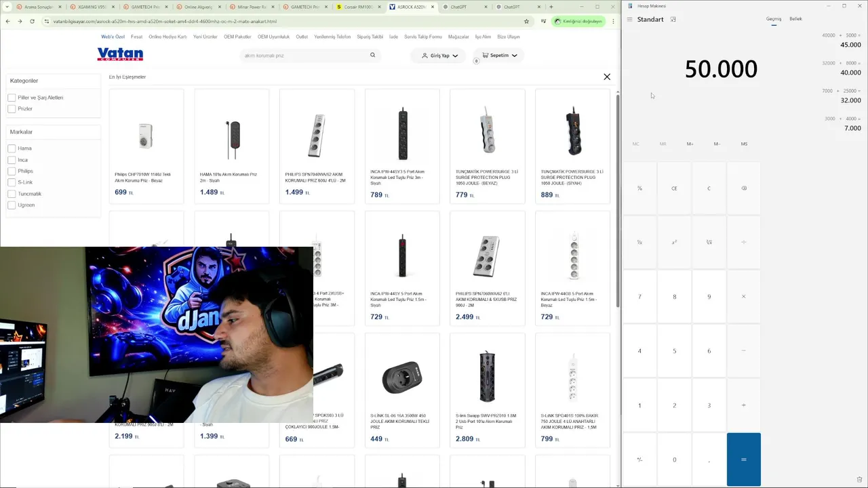Image resolution: width=868 pixels, height=488 pixels.
Task: Check the Inca brand filter
Action: point(12,160)
